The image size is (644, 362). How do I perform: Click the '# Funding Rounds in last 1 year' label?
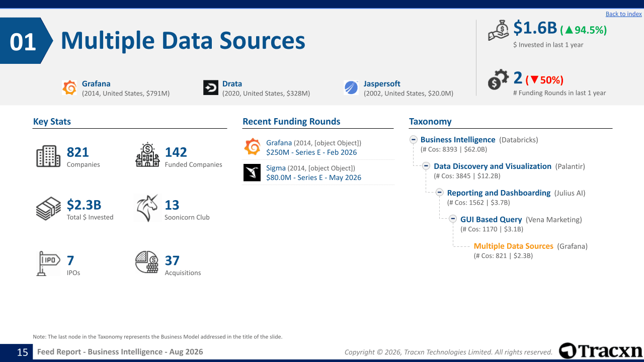(x=559, y=93)
